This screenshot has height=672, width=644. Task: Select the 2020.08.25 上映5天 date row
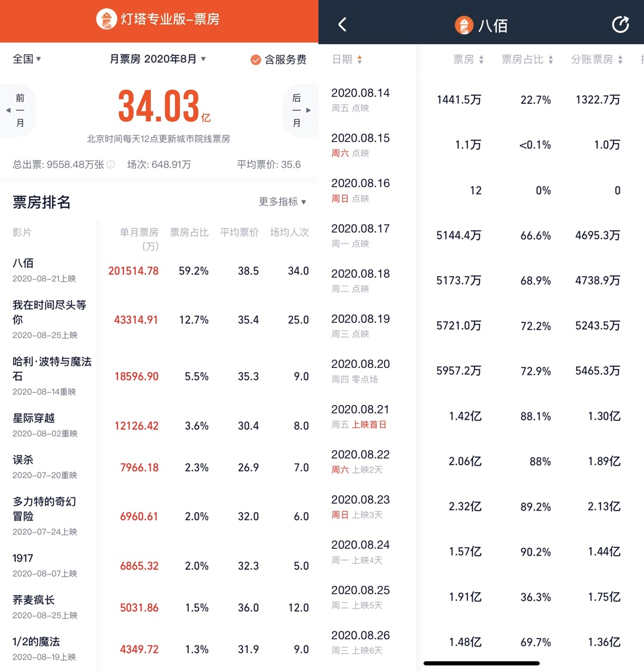coord(481,597)
